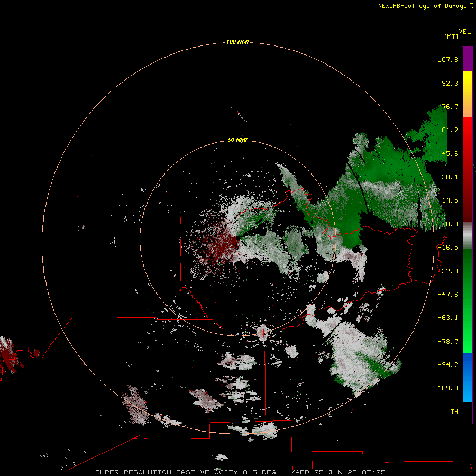Screen dimensions: 476x476
Task: Click the 61.2 legend value
Action: (x=450, y=130)
